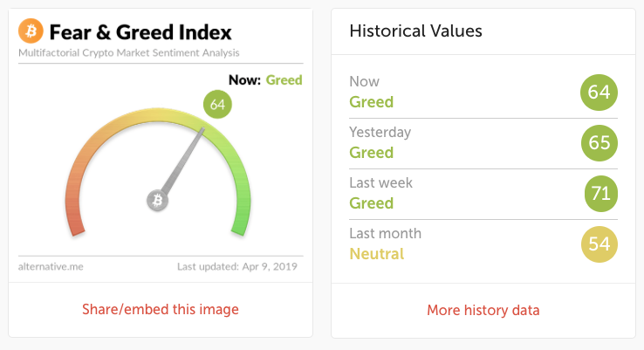This screenshot has height=350, width=644.
Task: Click the Historical Values heading
Action: 415,31
